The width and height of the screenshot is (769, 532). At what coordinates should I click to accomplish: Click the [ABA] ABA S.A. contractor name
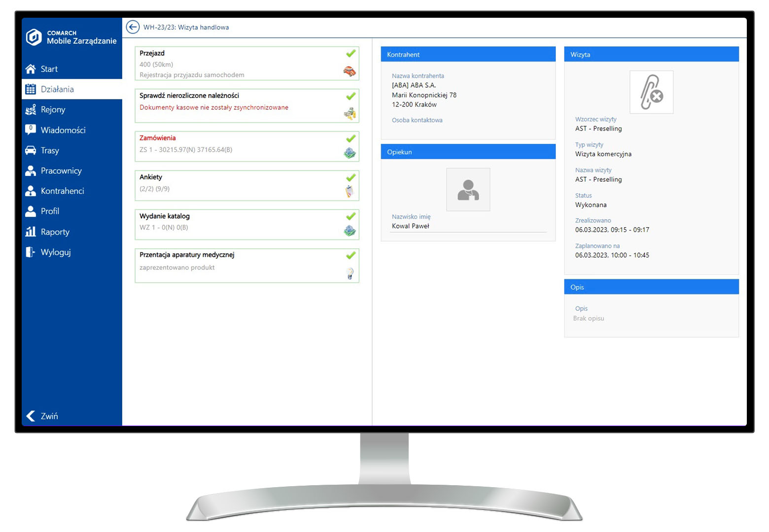(x=414, y=85)
